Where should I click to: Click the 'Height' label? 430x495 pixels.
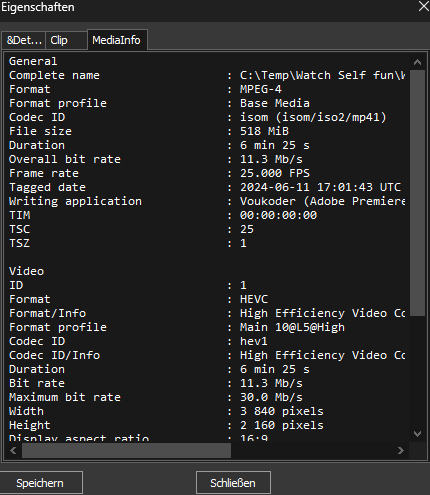click(30, 425)
